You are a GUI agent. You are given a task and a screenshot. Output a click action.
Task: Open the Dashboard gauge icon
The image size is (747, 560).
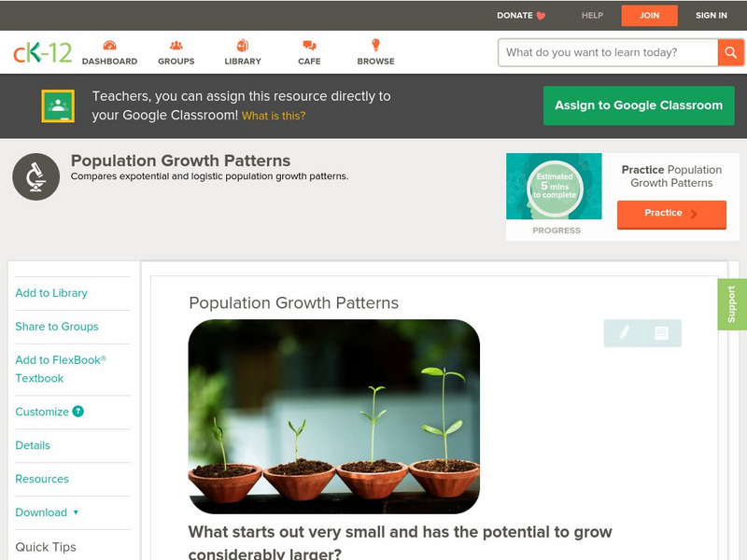pyautogui.click(x=109, y=46)
